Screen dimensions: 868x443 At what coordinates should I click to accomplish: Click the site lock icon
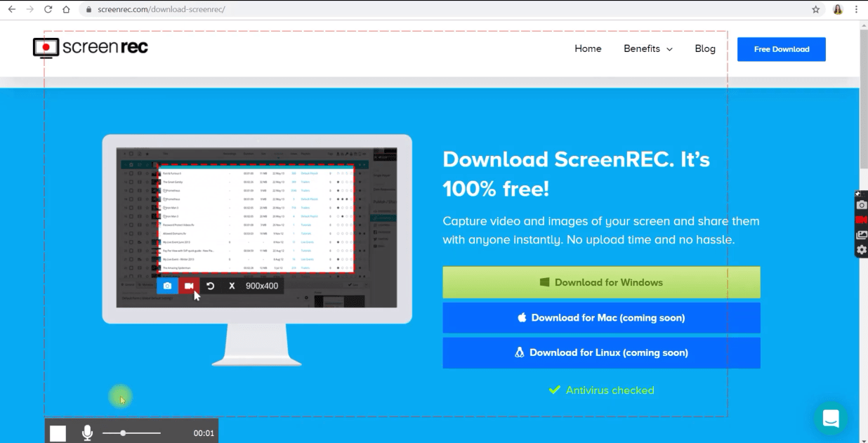pyautogui.click(x=87, y=10)
